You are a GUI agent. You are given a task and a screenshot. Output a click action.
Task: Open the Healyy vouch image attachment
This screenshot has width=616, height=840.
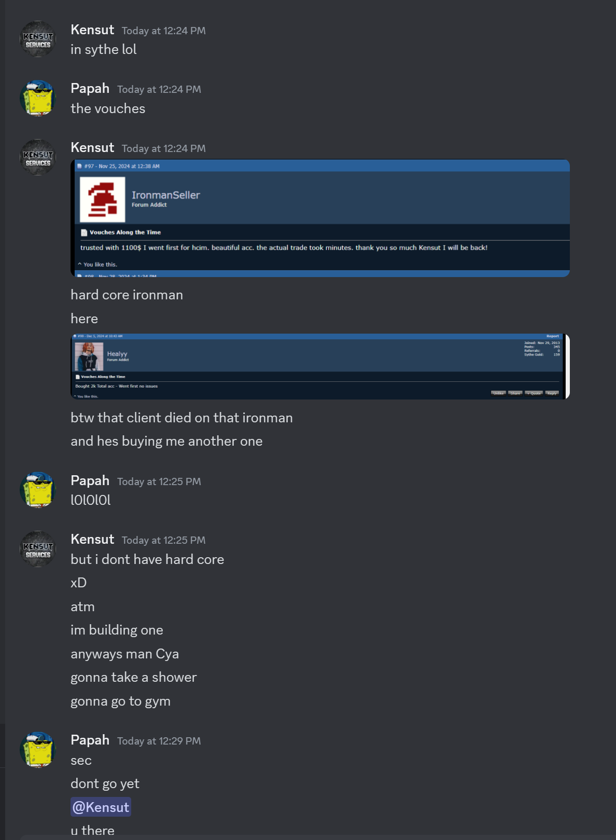coord(320,366)
